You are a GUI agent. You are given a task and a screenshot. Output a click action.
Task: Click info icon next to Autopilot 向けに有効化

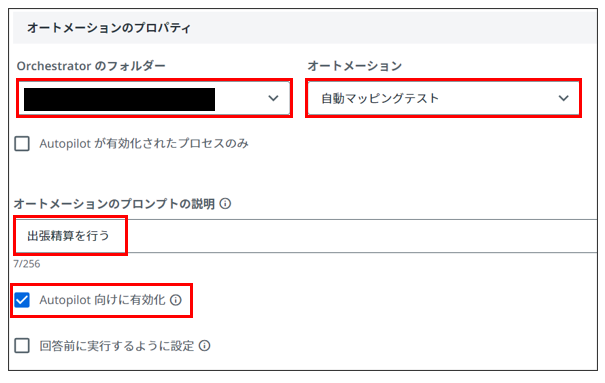(176, 300)
